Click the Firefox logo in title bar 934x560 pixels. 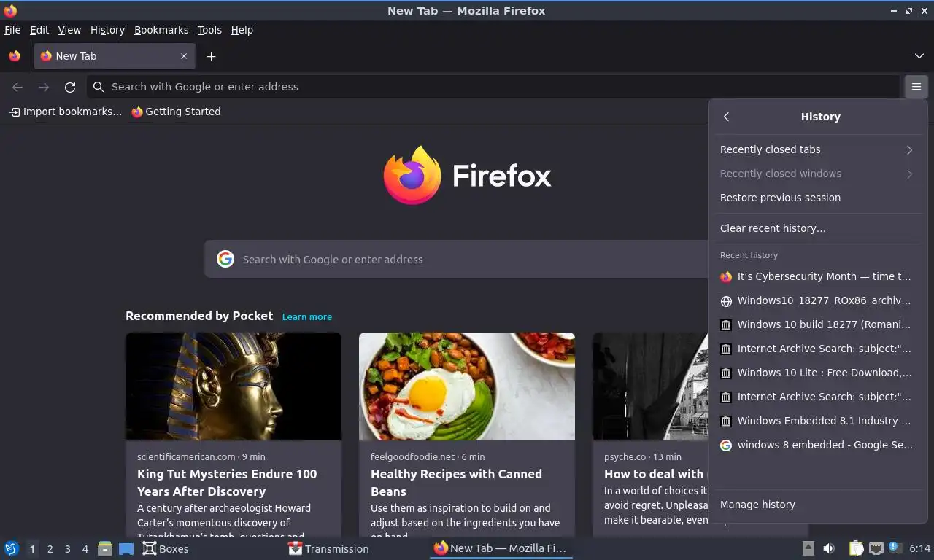[x=10, y=10]
